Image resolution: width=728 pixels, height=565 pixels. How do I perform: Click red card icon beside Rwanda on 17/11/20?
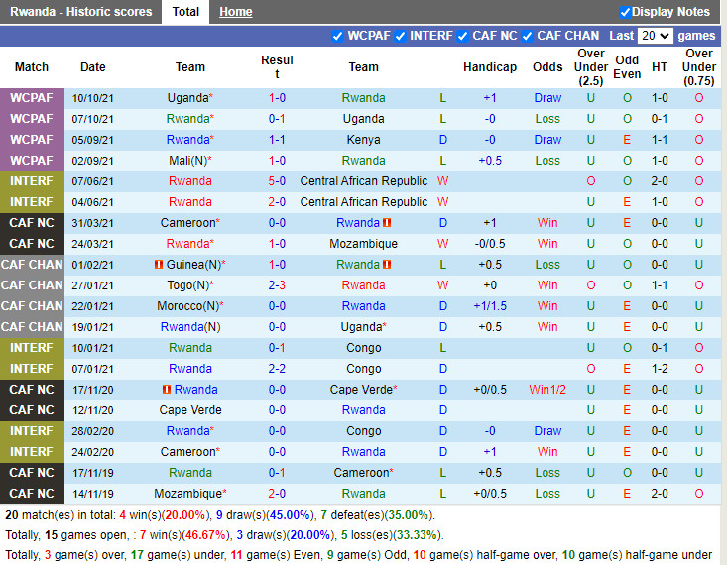[x=166, y=390]
